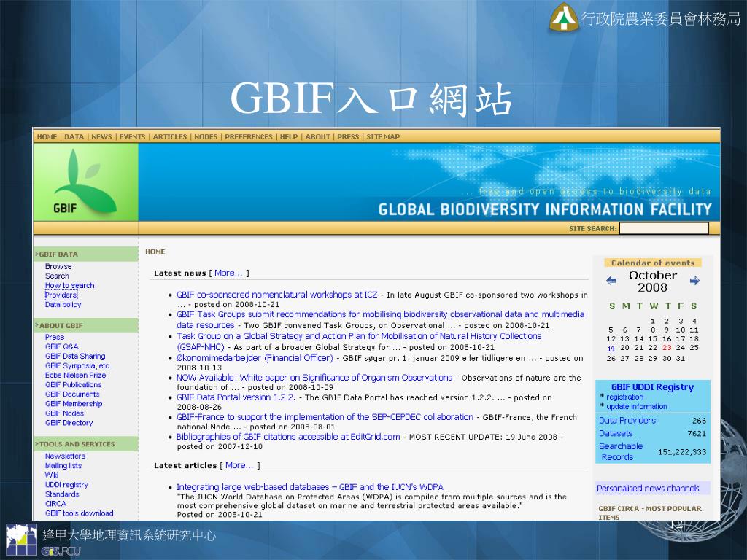The height and width of the screenshot is (560, 747).
Task: Go to next month in calendar
Action: click(x=694, y=281)
